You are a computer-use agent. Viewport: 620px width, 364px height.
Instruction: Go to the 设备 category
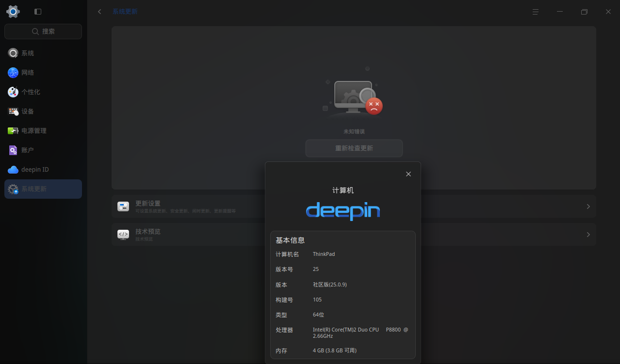(43, 111)
